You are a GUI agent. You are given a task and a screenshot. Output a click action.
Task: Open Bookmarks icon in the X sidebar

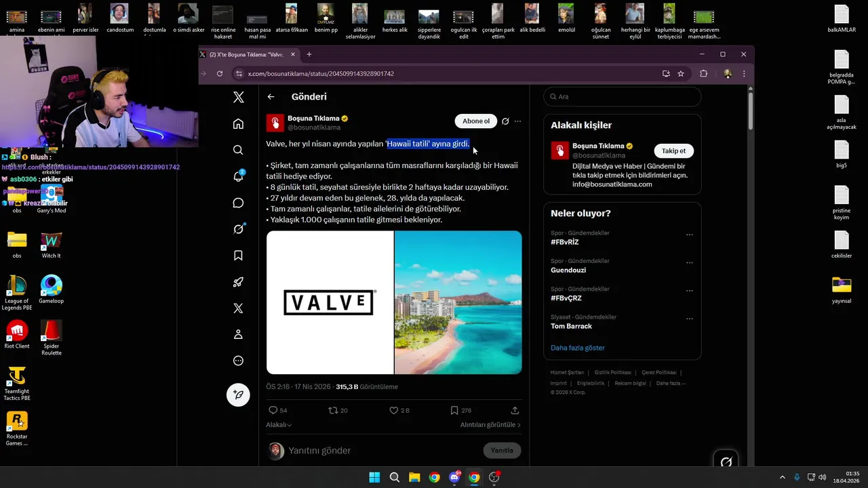pyautogui.click(x=238, y=256)
